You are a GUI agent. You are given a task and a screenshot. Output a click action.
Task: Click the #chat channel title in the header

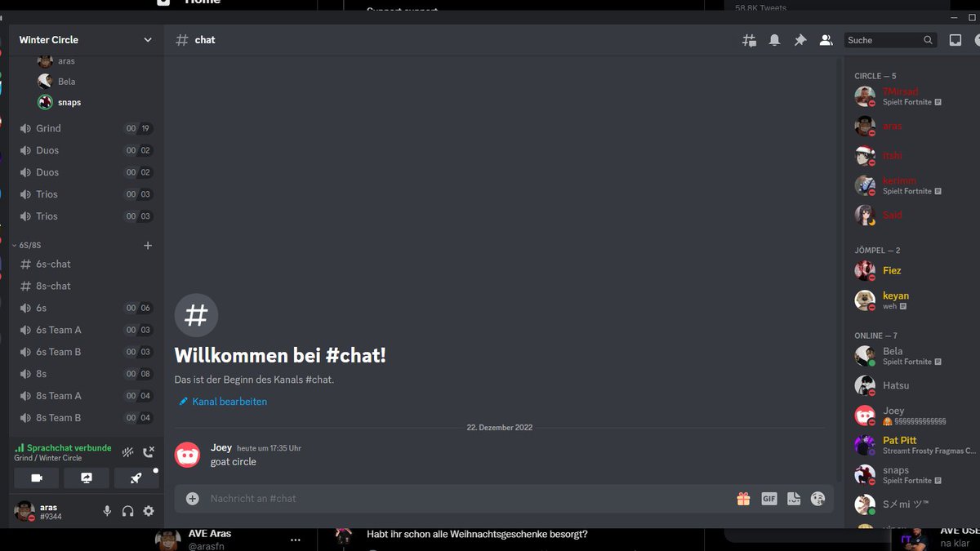pos(205,40)
